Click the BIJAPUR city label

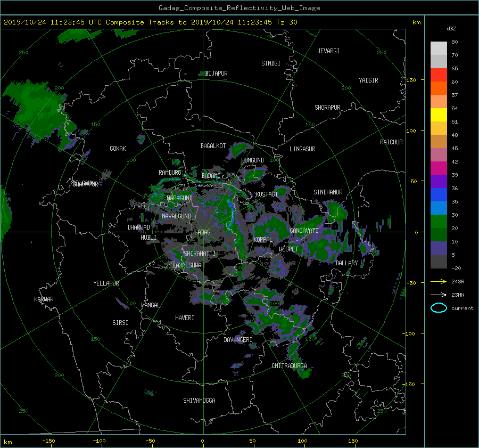216,74
